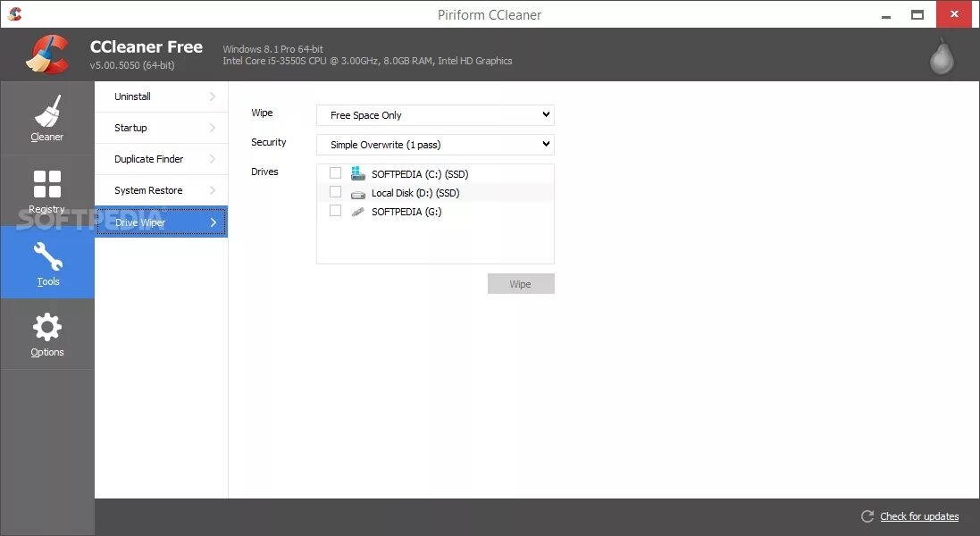Open the Options gear icon

tap(47, 327)
